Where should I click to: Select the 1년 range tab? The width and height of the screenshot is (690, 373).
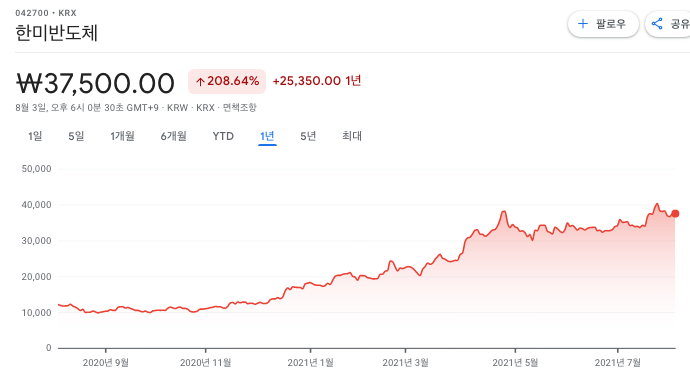tap(267, 136)
